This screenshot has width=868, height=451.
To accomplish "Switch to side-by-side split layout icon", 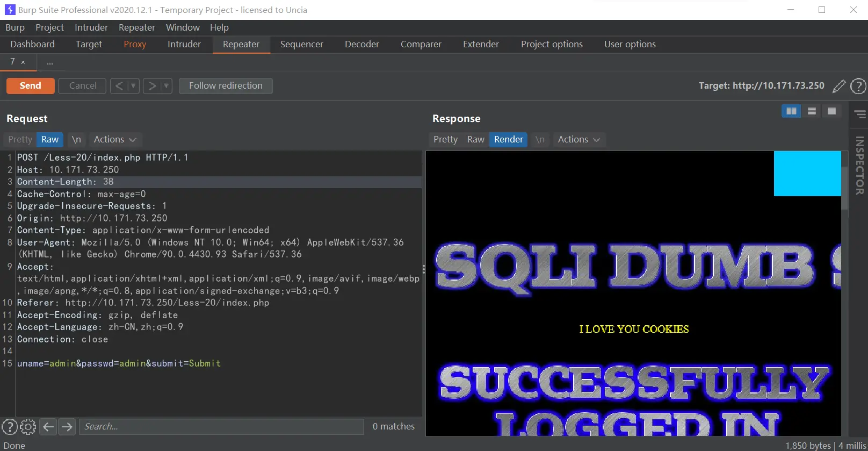I will tap(791, 111).
